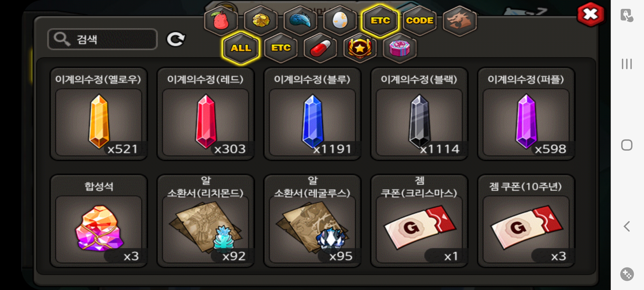Close the inventory with red X

point(591,15)
